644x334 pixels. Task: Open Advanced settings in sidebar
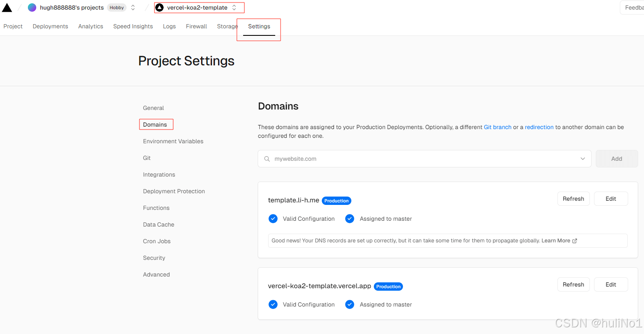click(x=157, y=274)
